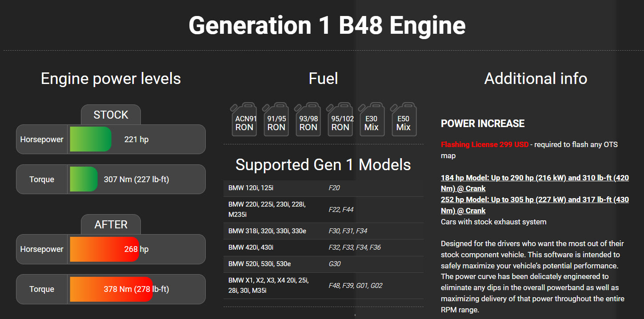Viewport: 644px width, 319px height.
Task: Click the after Torque label
Action: point(42,289)
